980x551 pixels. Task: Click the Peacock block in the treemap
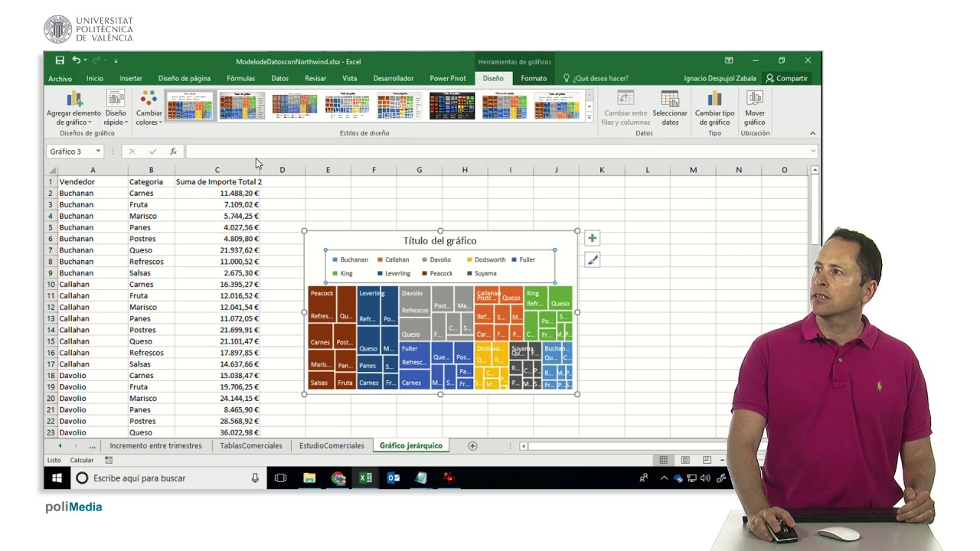(x=331, y=337)
